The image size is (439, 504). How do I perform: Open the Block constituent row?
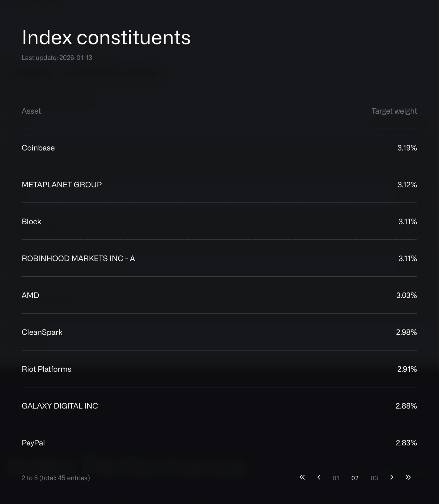coord(31,222)
